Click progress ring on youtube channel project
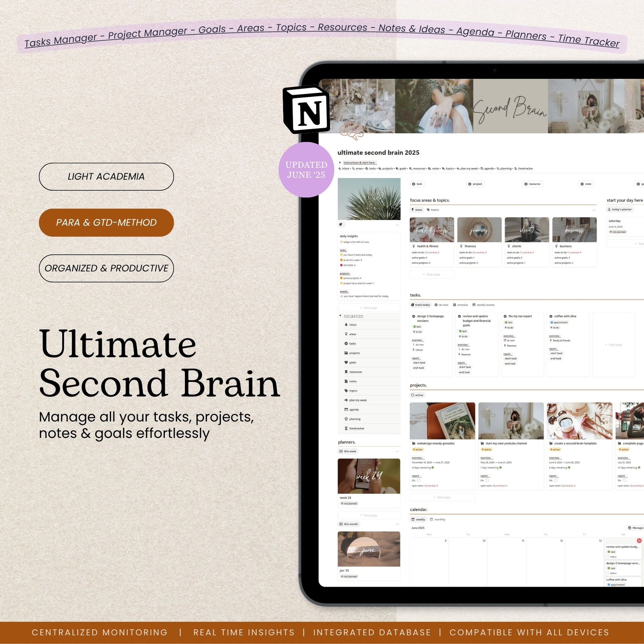The height and width of the screenshot is (644, 644). pos(487,480)
